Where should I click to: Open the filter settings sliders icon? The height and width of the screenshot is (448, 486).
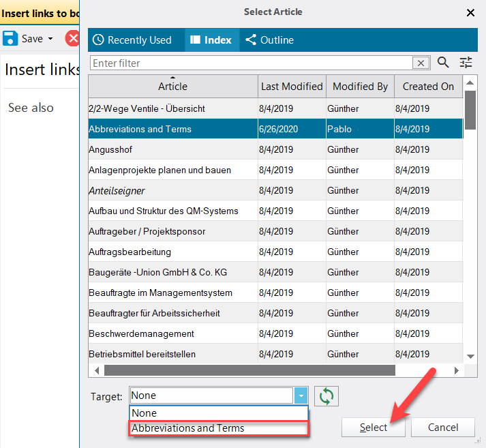tap(466, 63)
